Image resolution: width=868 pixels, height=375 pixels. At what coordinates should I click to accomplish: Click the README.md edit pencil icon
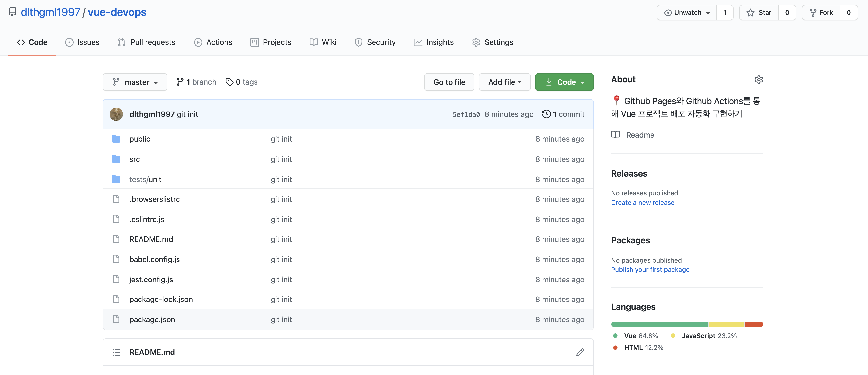[x=580, y=352]
